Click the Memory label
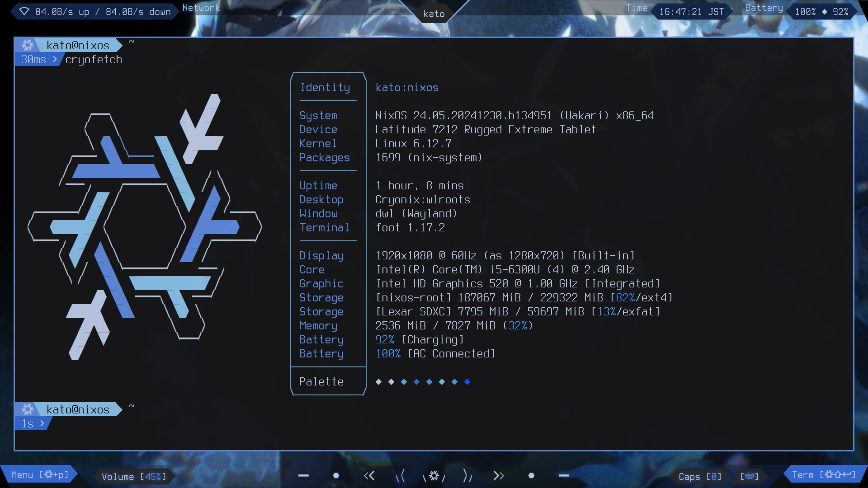This screenshot has height=488, width=868. tap(318, 326)
